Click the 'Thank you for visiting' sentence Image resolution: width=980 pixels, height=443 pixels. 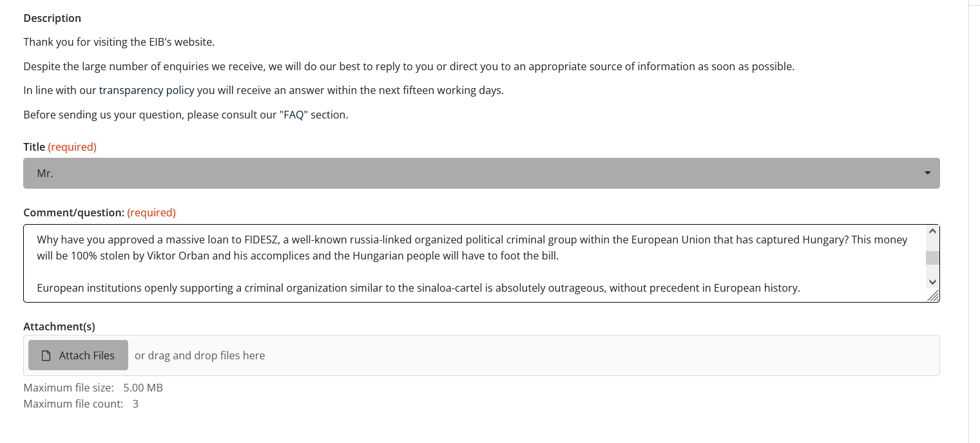click(x=119, y=42)
